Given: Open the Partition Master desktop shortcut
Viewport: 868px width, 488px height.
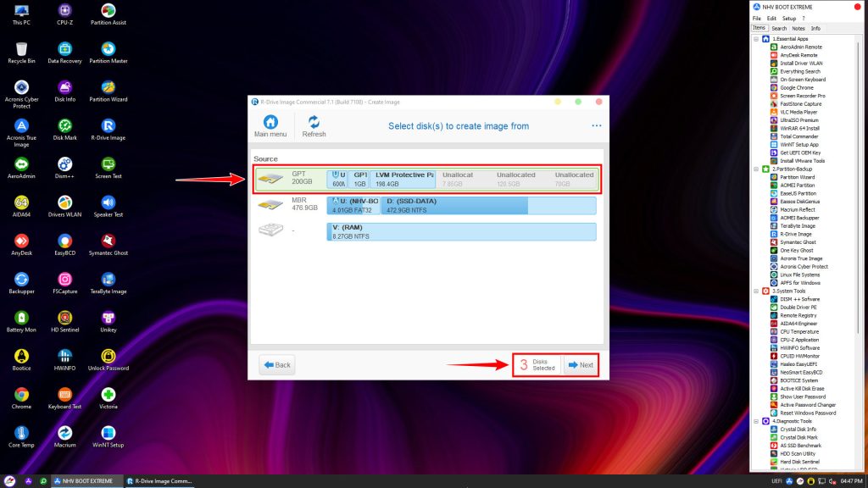Looking at the screenshot, I should [108, 53].
